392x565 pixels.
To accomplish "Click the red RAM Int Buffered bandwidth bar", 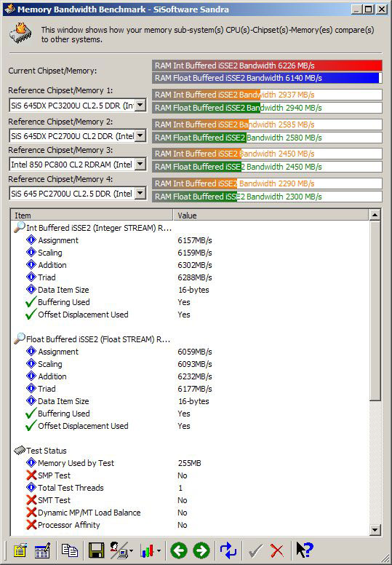I will [x=267, y=66].
